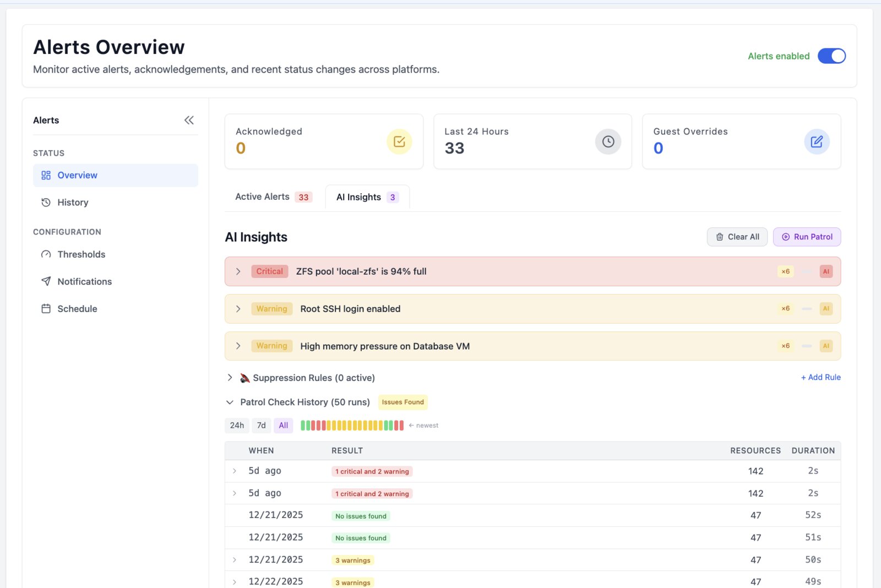Collapse the Patrol Check History section
The width and height of the screenshot is (881, 588).
pos(230,402)
